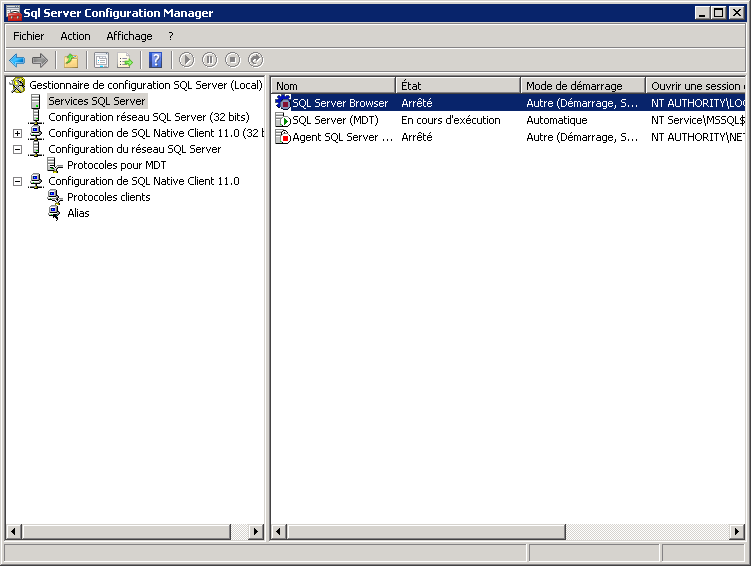Select Gestionnaire de configuration SQL Server (Local)
Viewport: 751px width, 566px height.
pyautogui.click(x=146, y=85)
